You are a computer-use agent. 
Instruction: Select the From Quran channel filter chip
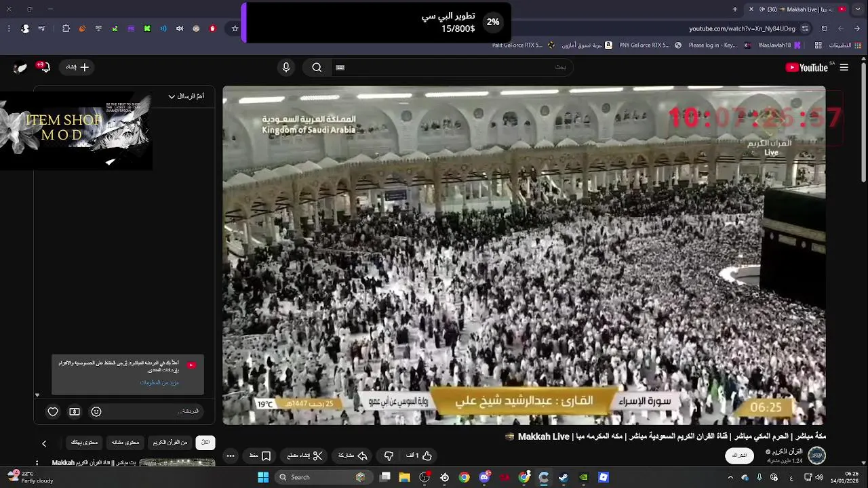pyautogui.click(x=170, y=443)
